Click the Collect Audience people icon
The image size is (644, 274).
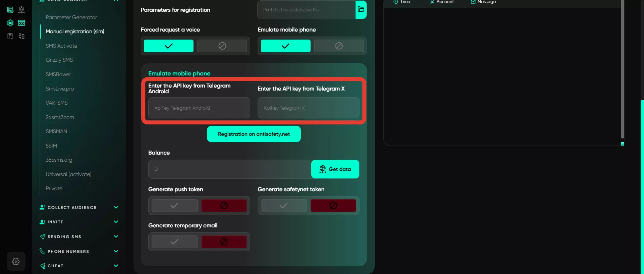[x=42, y=207]
